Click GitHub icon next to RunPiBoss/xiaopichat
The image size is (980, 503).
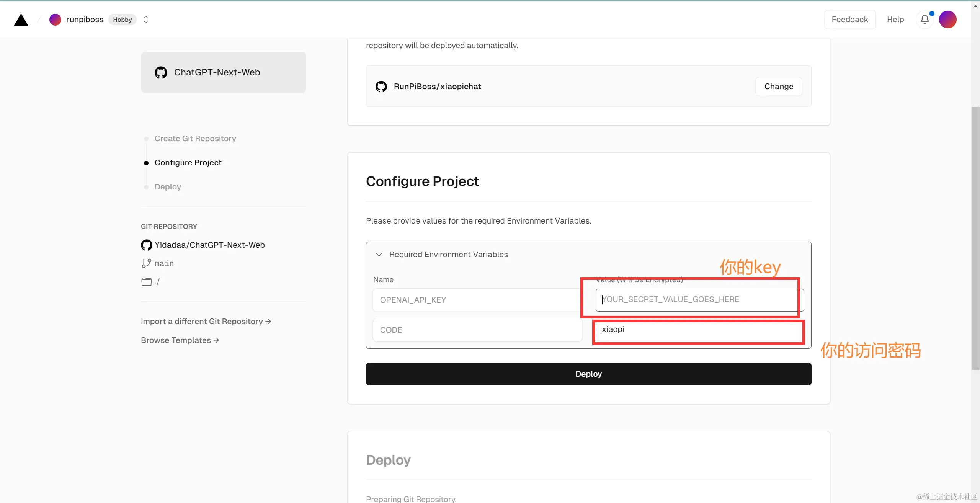click(381, 87)
